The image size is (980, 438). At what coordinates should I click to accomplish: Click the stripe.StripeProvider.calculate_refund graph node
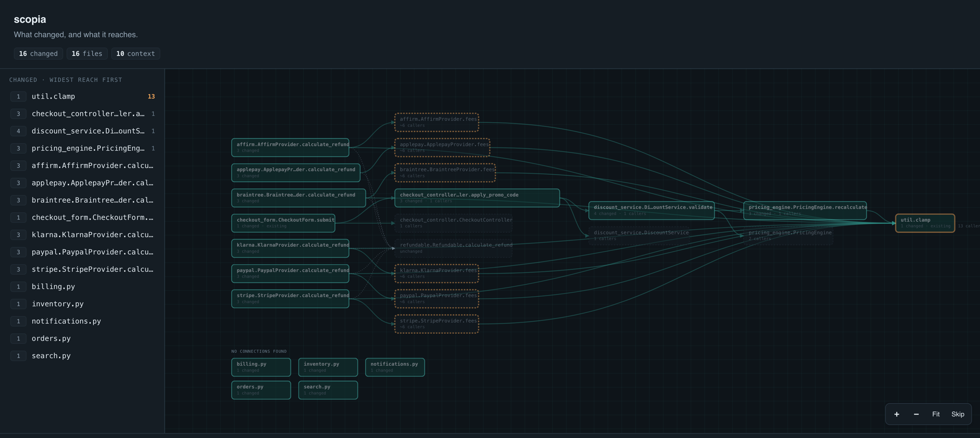[290, 299]
